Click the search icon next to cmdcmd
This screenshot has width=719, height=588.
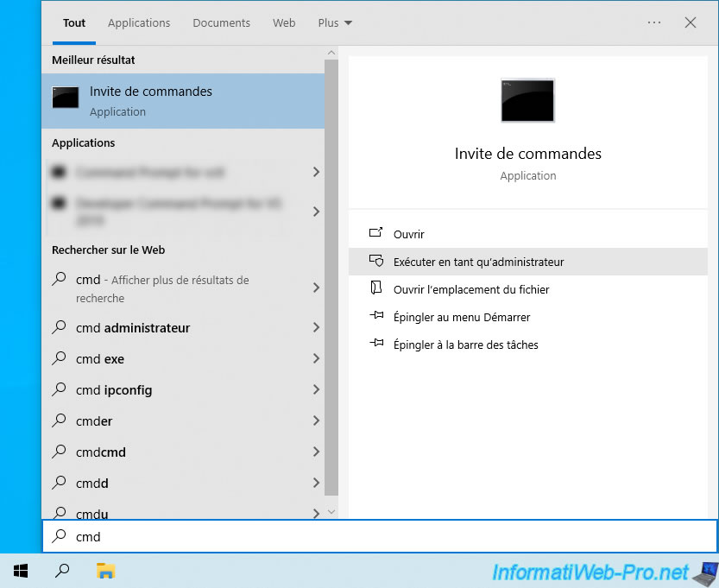coord(60,452)
